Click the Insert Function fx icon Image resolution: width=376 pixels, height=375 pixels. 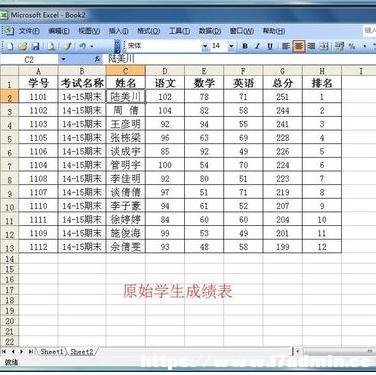(x=97, y=59)
